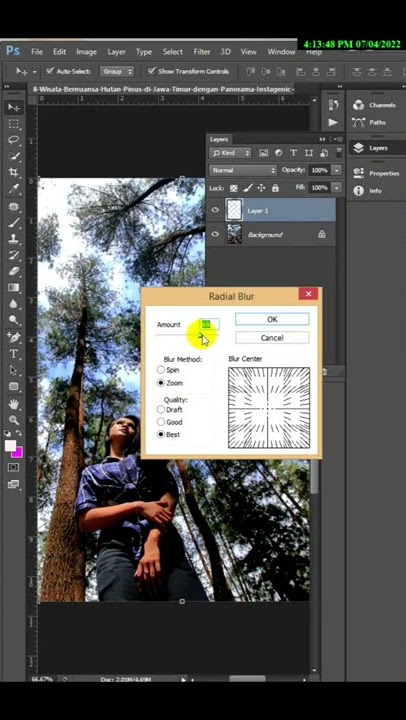Collapse the Layers panel double arrows

pyautogui.click(x=322, y=139)
